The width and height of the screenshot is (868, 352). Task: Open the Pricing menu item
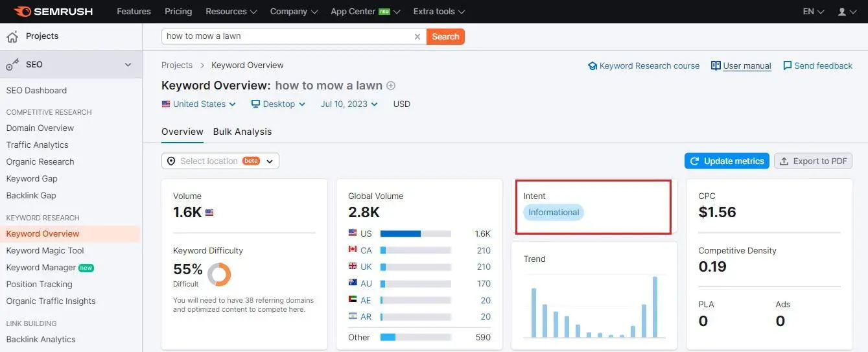tap(178, 11)
